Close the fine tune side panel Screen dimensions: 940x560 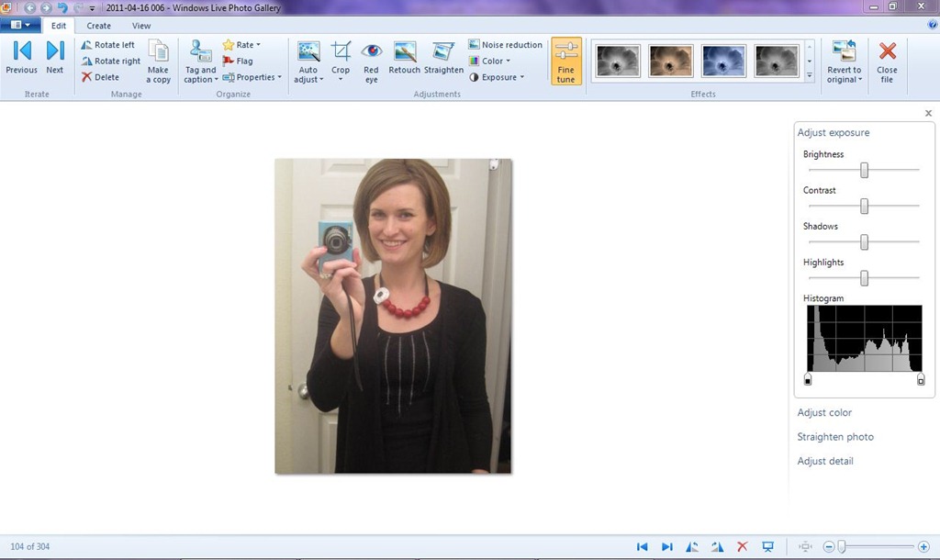(928, 113)
